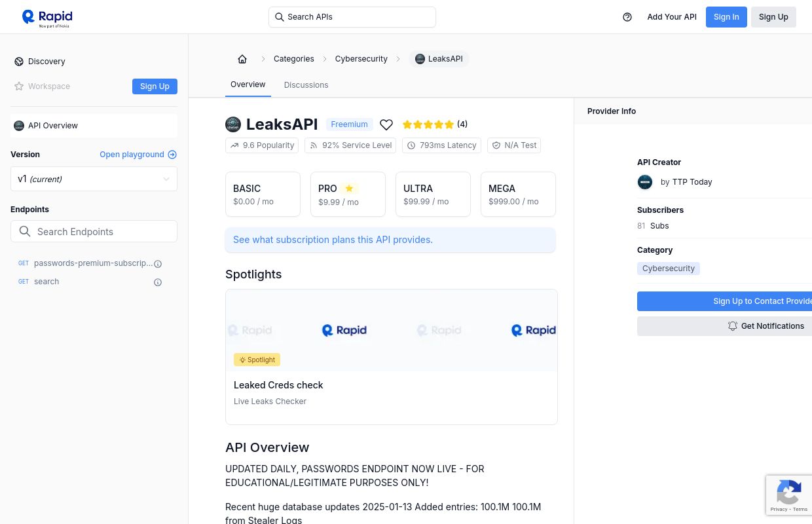This screenshot has height=524, width=812.
Task: Click the Spotlight yellow badge
Action: click(257, 360)
